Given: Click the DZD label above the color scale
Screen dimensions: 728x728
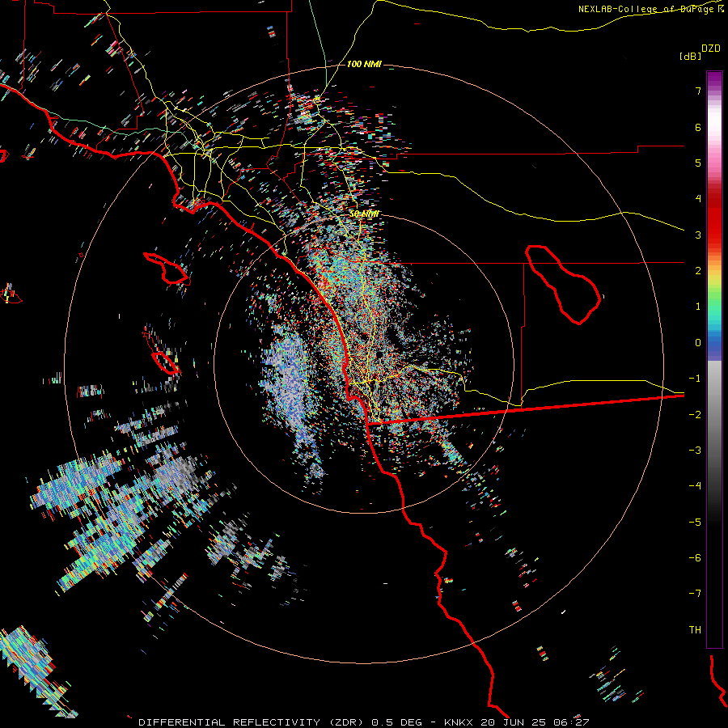Looking at the screenshot, I should pyautogui.click(x=711, y=49).
